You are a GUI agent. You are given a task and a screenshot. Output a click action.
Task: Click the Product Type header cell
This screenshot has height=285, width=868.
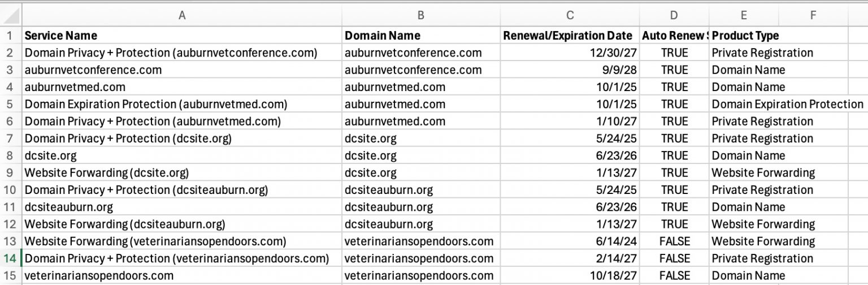point(745,36)
